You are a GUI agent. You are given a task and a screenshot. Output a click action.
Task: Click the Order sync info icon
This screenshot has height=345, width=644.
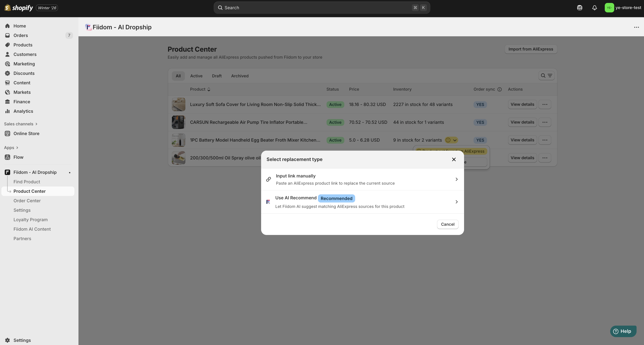tap(499, 90)
